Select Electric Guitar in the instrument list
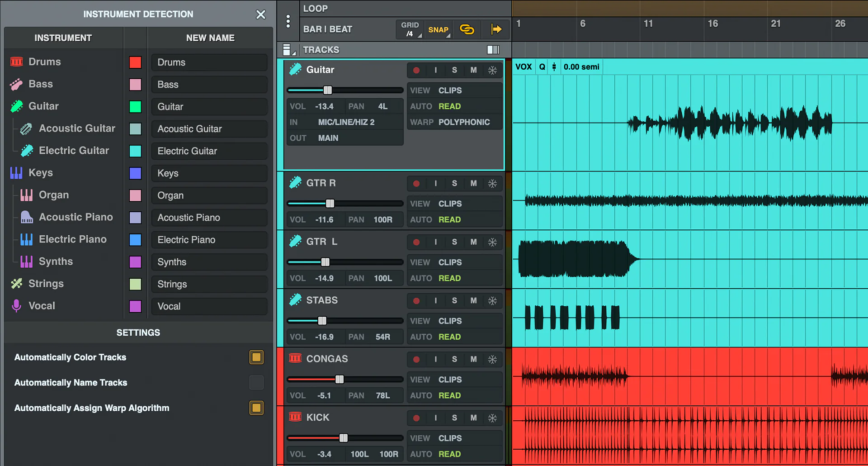This screenshot has height=466, width=868. [74, 151]
